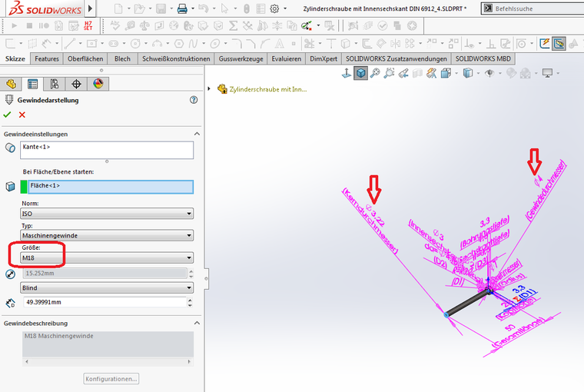This screenshot has width=584, height=392.
Task: Open Norm dropdown showing ISO
Action: coord(107,214)
